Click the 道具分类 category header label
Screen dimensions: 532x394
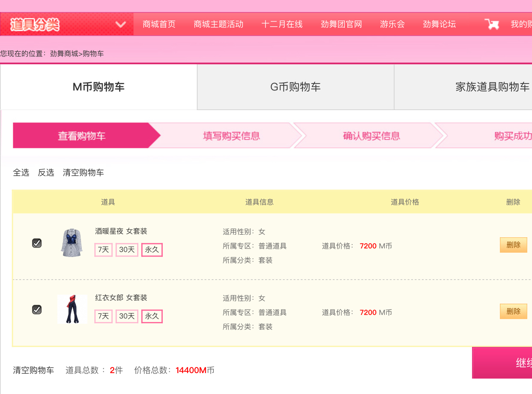35,24
